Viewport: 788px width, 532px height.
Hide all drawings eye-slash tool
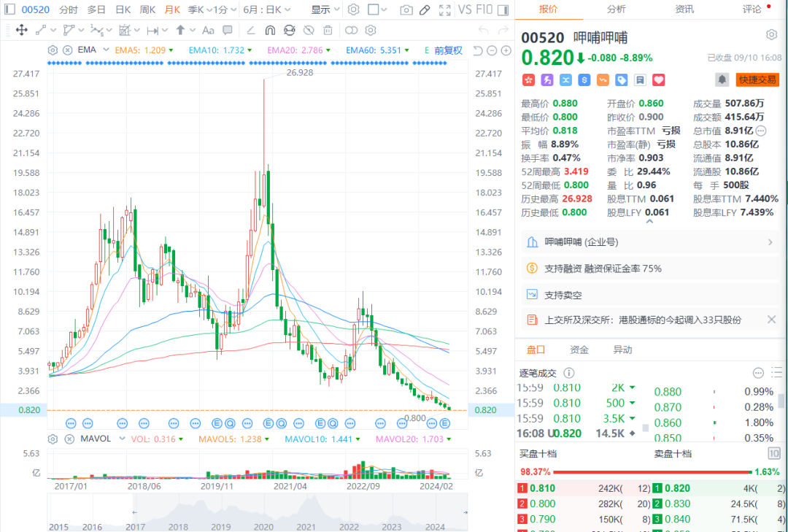click(309, 30)
